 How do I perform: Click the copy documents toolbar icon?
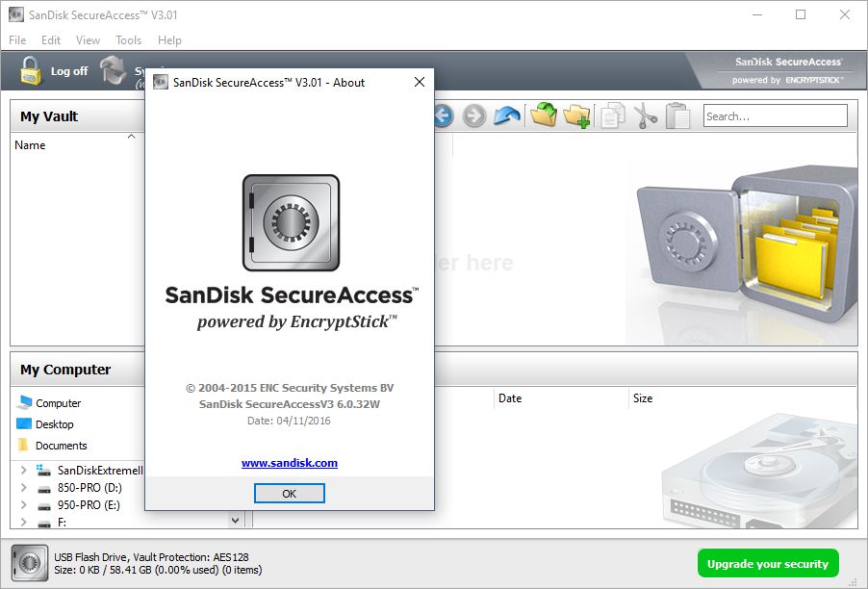pos(613,115)
